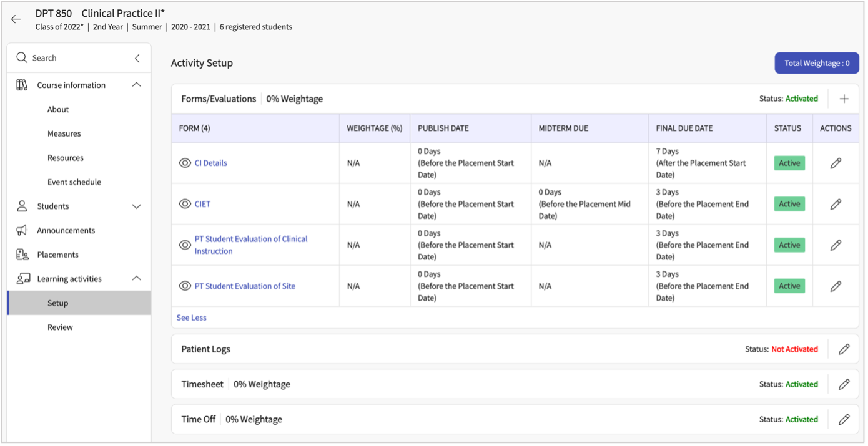Click the back arrow beside DPT 850

(16, 19)
